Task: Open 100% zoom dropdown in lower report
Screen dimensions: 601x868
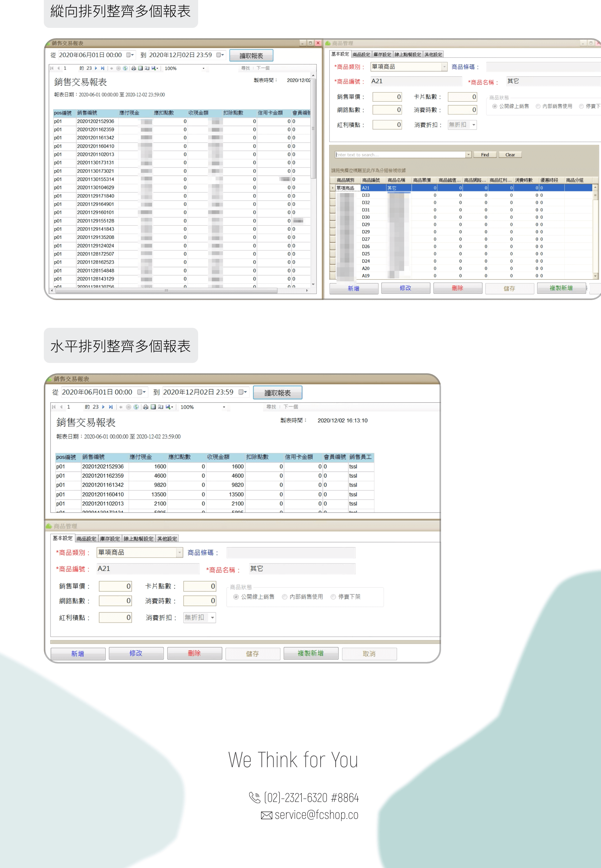Action: pos(224,407)
